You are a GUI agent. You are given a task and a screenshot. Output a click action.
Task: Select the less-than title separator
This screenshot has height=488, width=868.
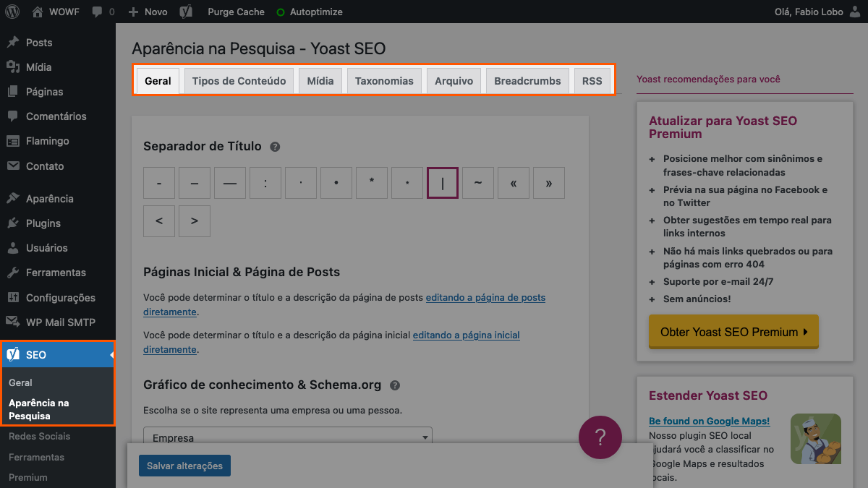pos(159,221)
